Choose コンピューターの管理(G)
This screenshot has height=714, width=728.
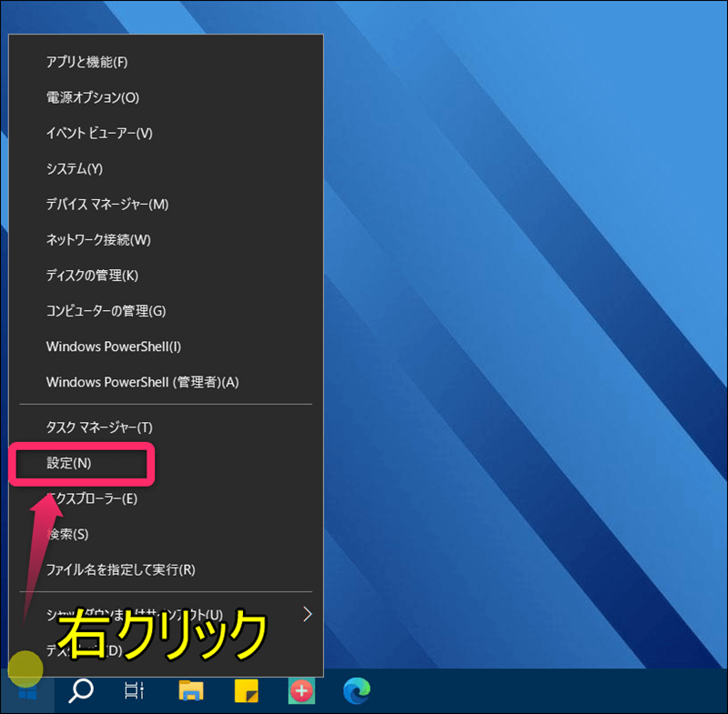coord(106,310)
